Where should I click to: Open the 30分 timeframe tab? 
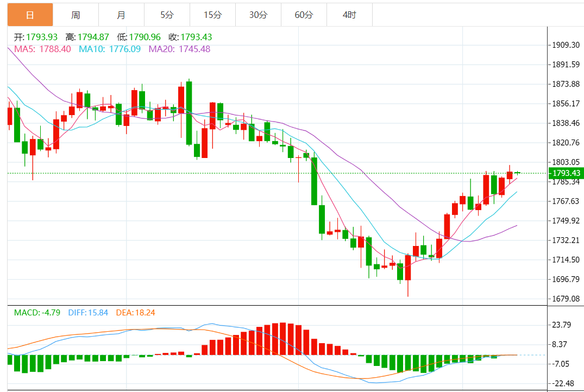pos(258,15)
